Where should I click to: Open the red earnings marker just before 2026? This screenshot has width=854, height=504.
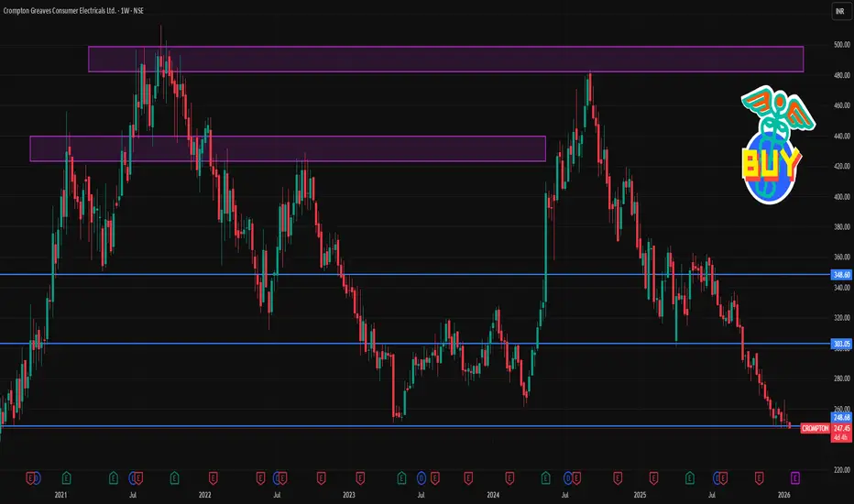[759, 478]
